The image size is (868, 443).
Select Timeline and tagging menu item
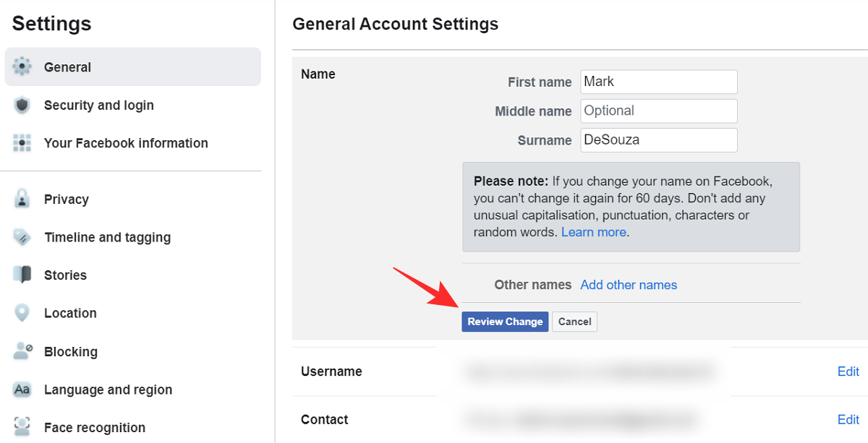[107, 237]
